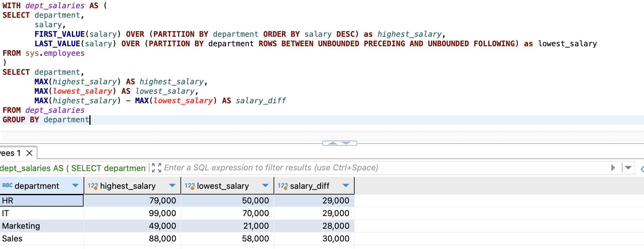Click FIRST_VALUE function in editor
Viewport: 644px width, 249px height.
pos(60,34)
